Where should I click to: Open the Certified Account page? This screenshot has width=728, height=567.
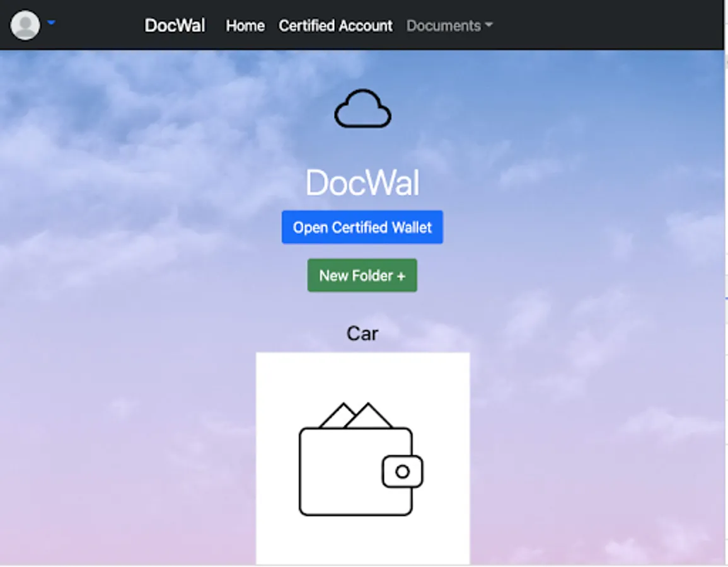click(x=335, y=26)
